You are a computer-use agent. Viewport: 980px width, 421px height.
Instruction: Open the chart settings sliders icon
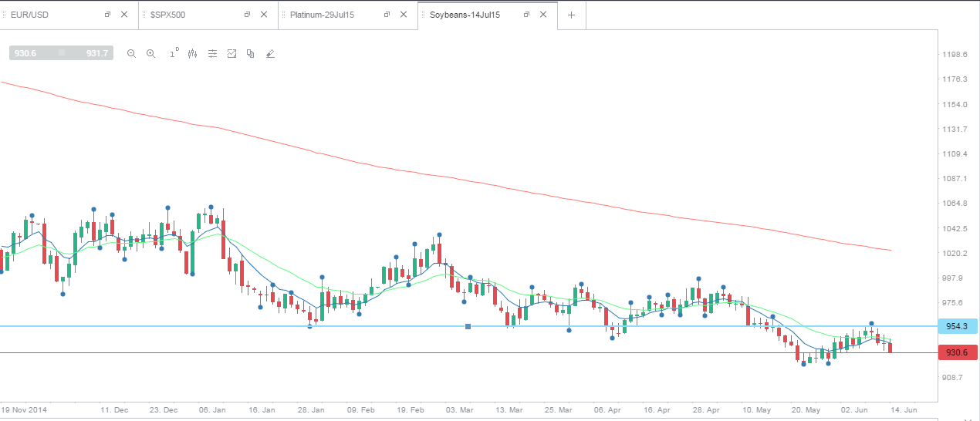[x=212, y=54]
